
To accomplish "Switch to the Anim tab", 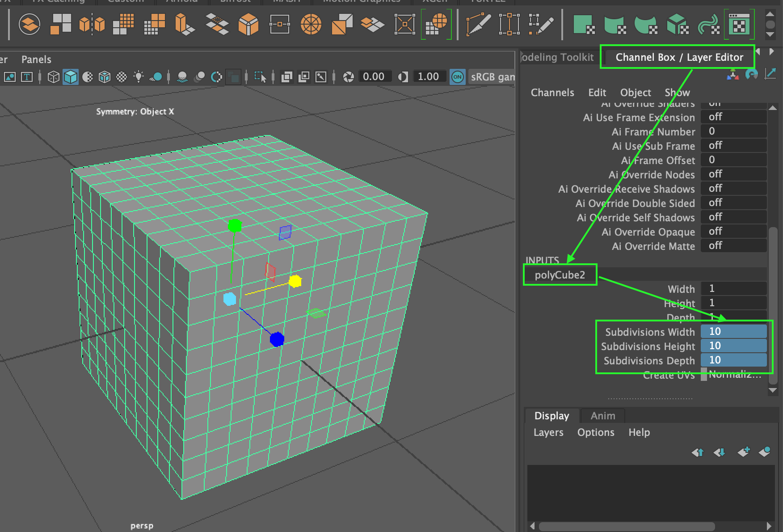I will coord(602,416).
